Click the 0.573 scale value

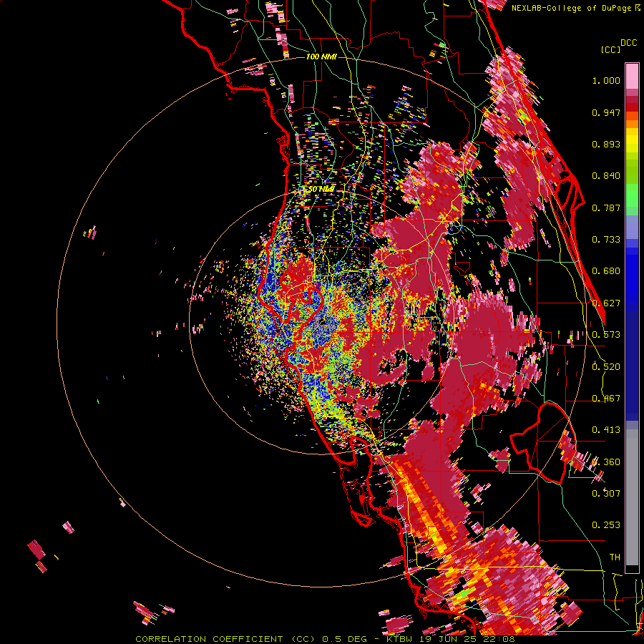[606, 335]
